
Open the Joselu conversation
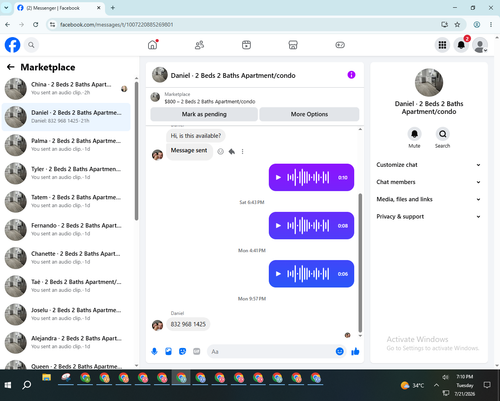tap(66, 314)
